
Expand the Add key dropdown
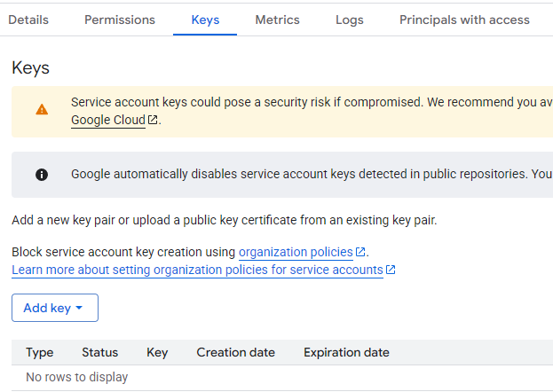point(54,308)
